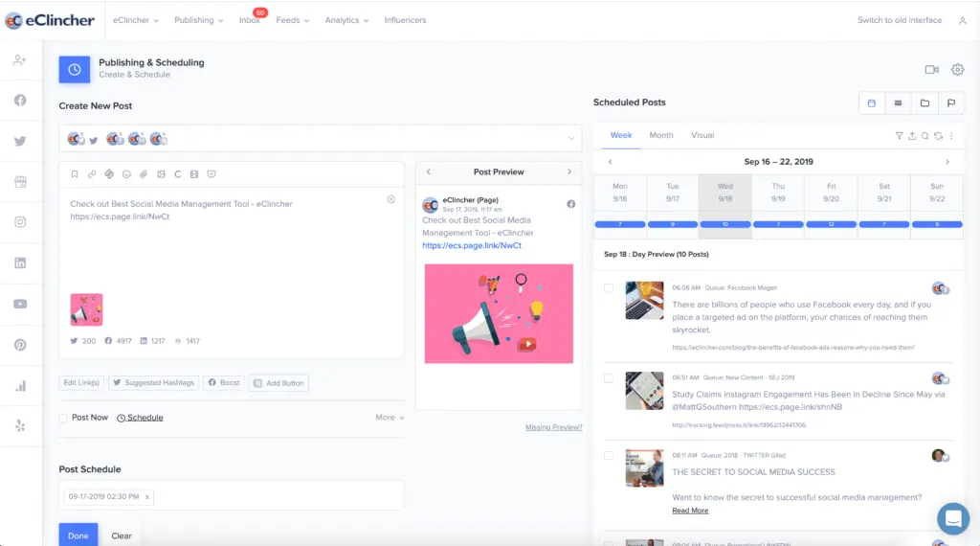Viewport: 980px width, 546px height.
Task: Expand the social profiles selector dropdown
Action: coord(570,139)
